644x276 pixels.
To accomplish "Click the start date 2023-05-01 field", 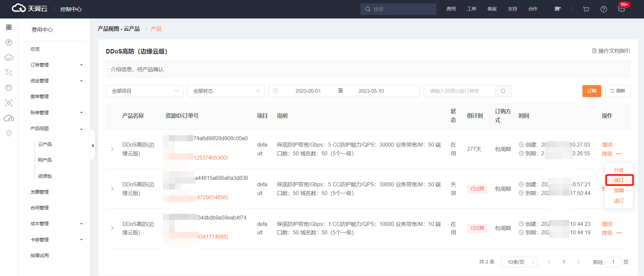I will click(x=308, y=91).
